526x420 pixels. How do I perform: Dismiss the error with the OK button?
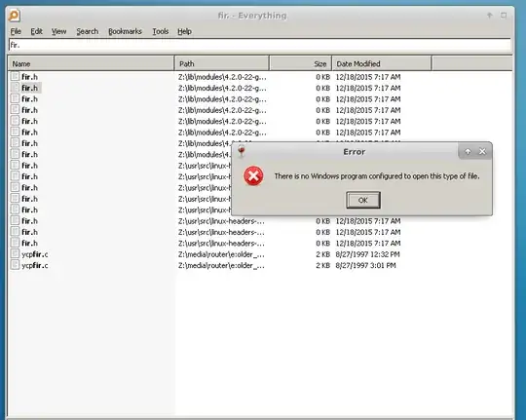[x=363, y=200]
